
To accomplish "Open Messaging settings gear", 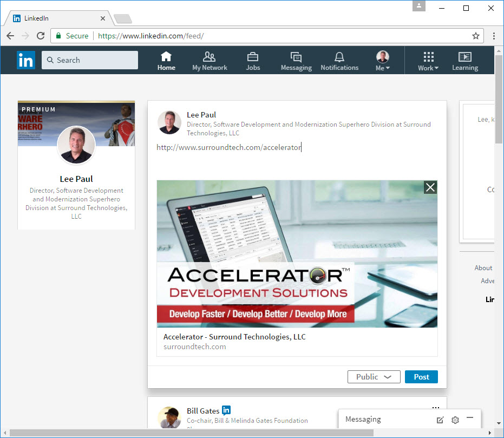I will click(455, 420).
